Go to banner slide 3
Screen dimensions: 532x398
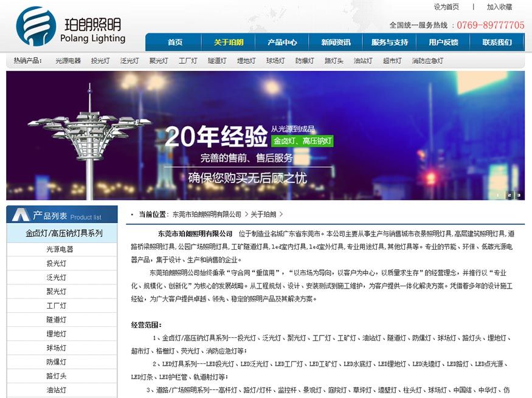point(519,195)
